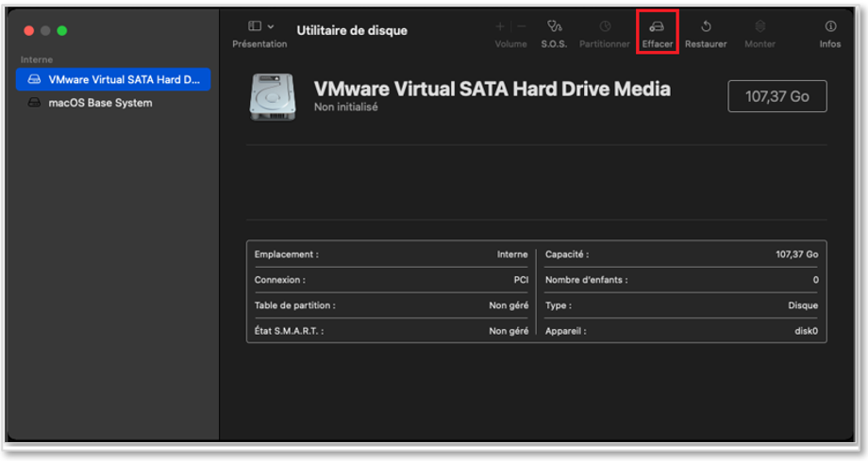The image size is (868, 461).
Task: Click the Utilitaire de disque window title
Action: (x=352, y=30)
